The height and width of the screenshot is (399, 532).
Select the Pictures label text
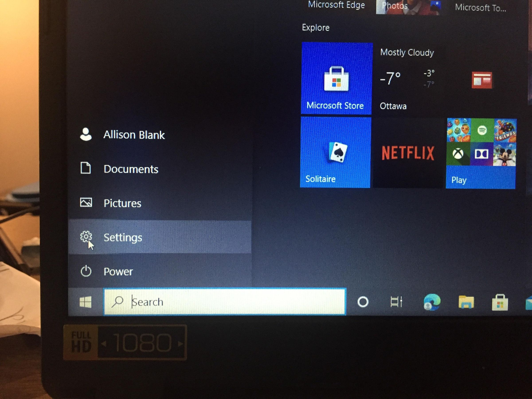122,203
